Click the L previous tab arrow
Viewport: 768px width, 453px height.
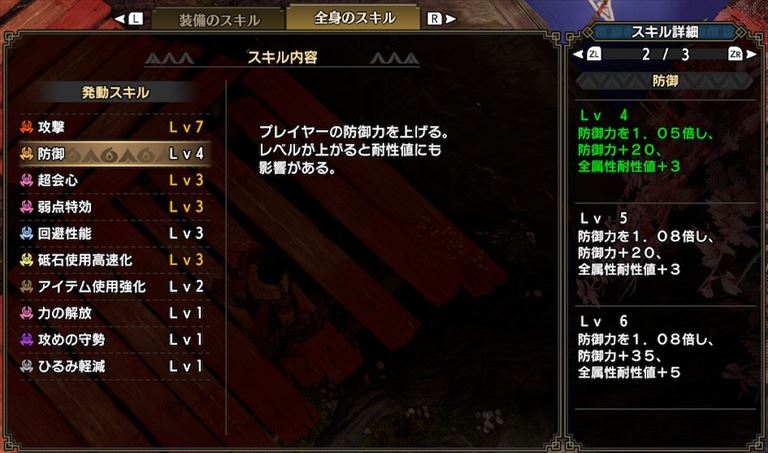[x=129, y=19]
